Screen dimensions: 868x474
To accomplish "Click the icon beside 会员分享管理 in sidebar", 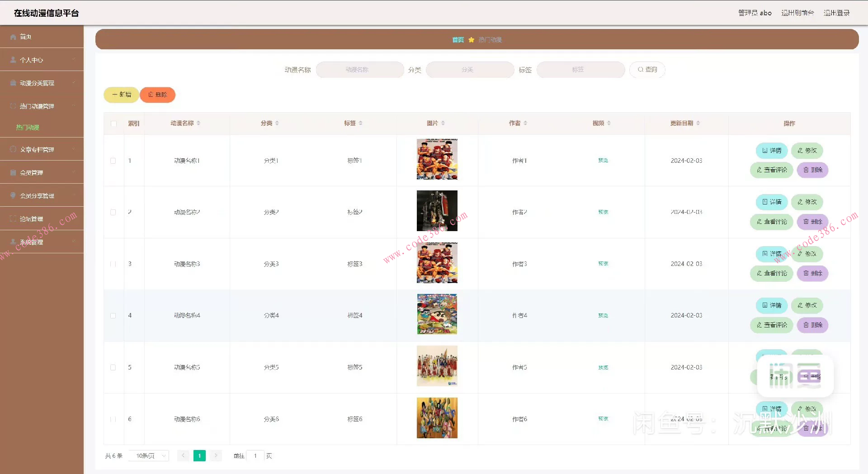I will 13,195.
